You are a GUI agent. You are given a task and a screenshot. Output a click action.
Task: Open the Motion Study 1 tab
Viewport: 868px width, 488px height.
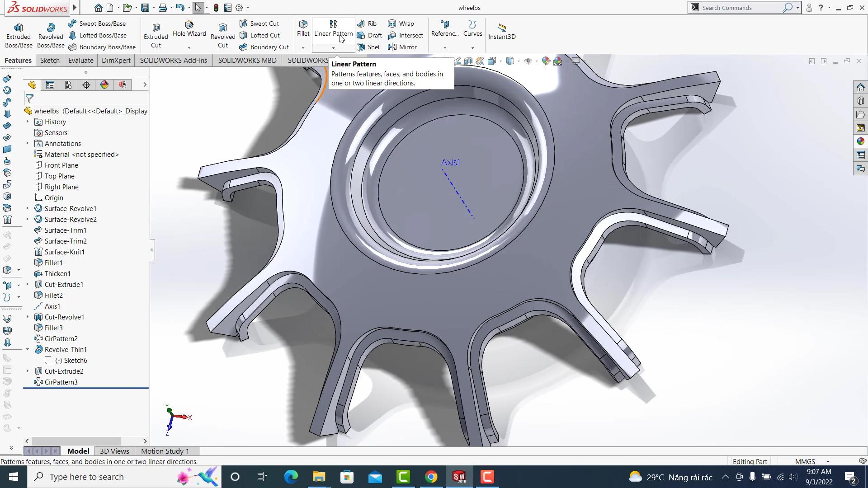165,450
